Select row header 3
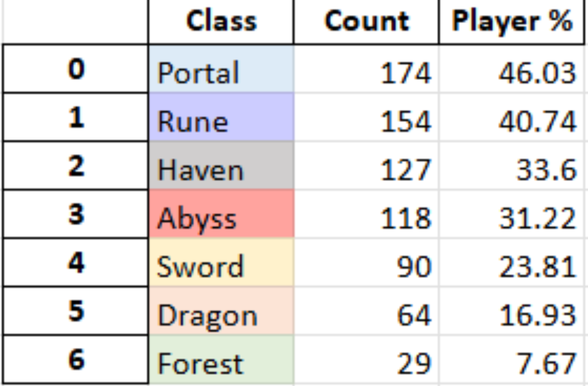The width and height of the screenshot is (588, 386). pos(75,214)
